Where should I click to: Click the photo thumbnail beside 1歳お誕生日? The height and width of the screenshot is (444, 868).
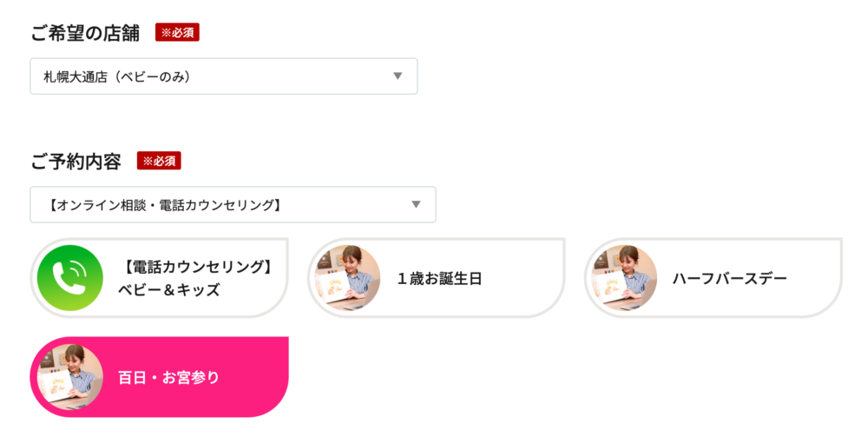[347, 278]
